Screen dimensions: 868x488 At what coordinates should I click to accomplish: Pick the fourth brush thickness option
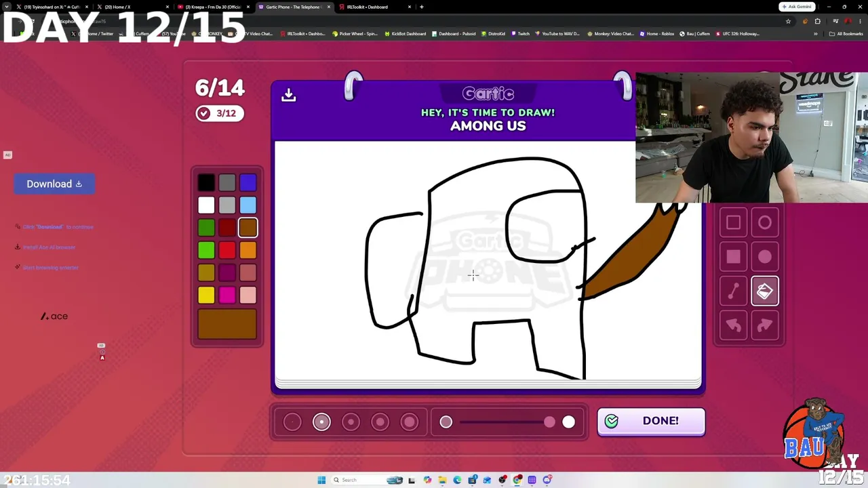tap(380, 422)
